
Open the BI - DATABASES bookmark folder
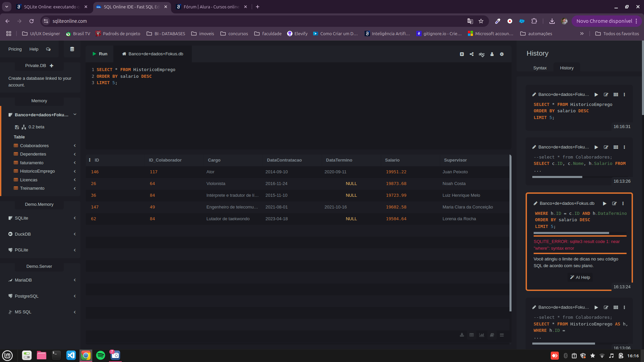[166, 34]
